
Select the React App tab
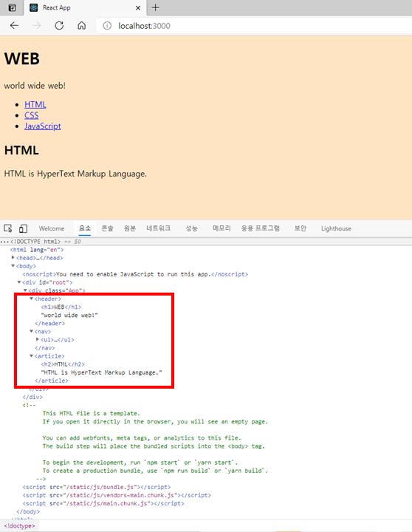(x=86, y=8)
